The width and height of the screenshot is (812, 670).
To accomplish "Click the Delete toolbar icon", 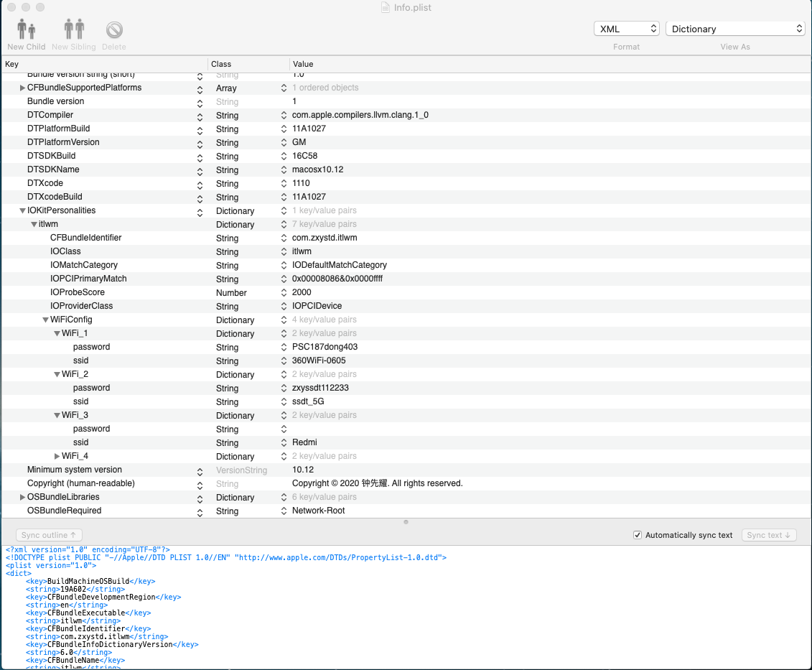I will click(x=113, y=29).
